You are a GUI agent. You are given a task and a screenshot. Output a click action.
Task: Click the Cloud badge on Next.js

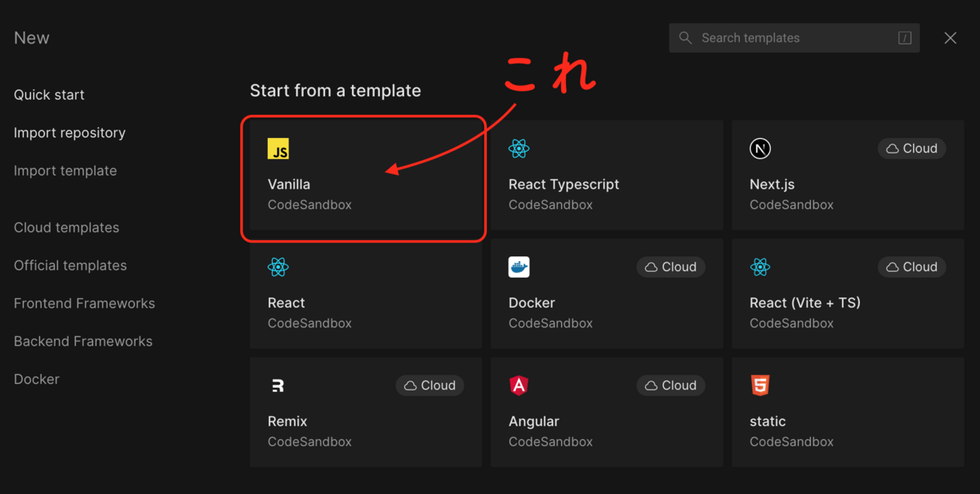coord(911,148)
